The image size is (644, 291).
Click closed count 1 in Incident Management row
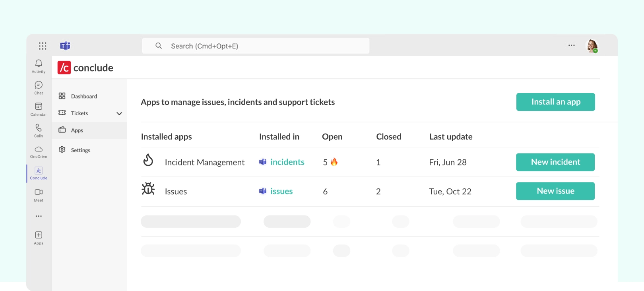tap(378, 162)
